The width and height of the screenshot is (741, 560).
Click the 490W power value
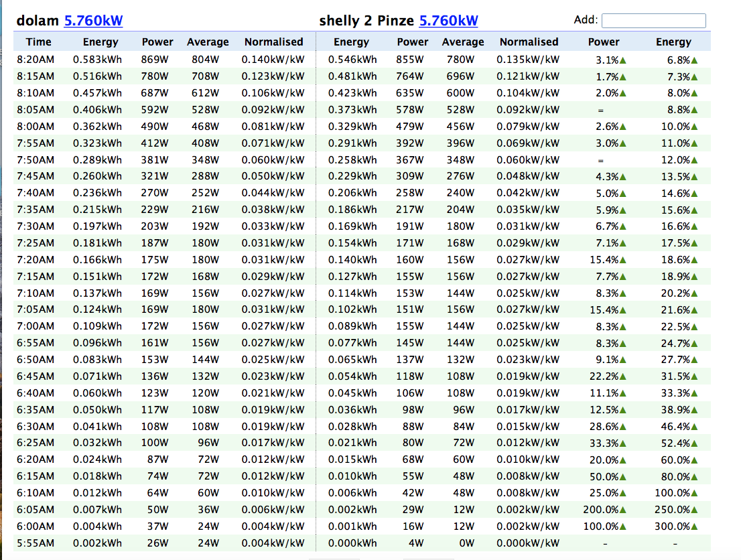point(155,126)
